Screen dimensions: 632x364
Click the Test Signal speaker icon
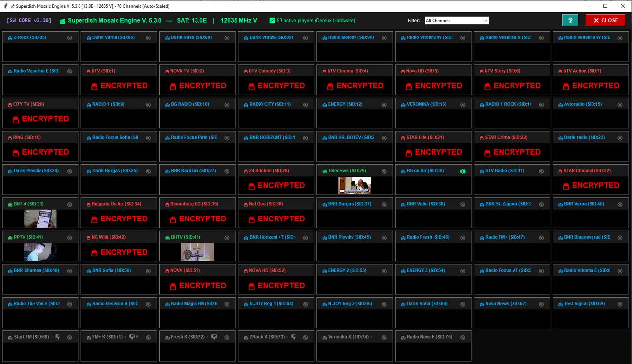coord(620,304)
